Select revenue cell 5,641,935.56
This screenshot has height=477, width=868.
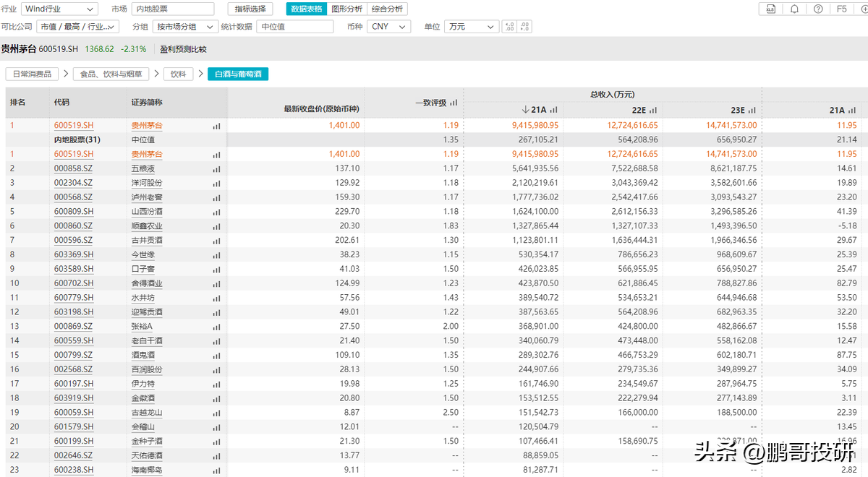pyautogui.click(x=535, y=168)
